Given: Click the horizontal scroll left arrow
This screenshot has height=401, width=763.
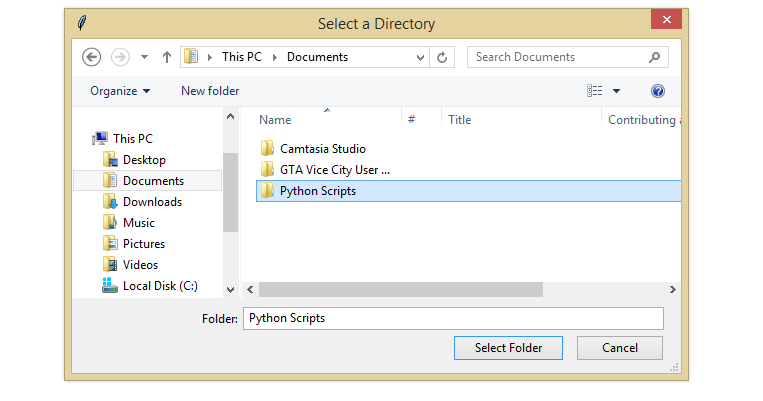Looking at the screenshot, I should (250, 290).
